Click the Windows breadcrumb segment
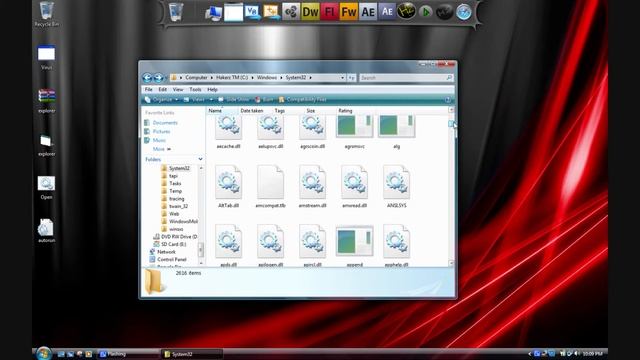Image resolution: width=640 pixels, height=360 pixels. click(267, 78)
